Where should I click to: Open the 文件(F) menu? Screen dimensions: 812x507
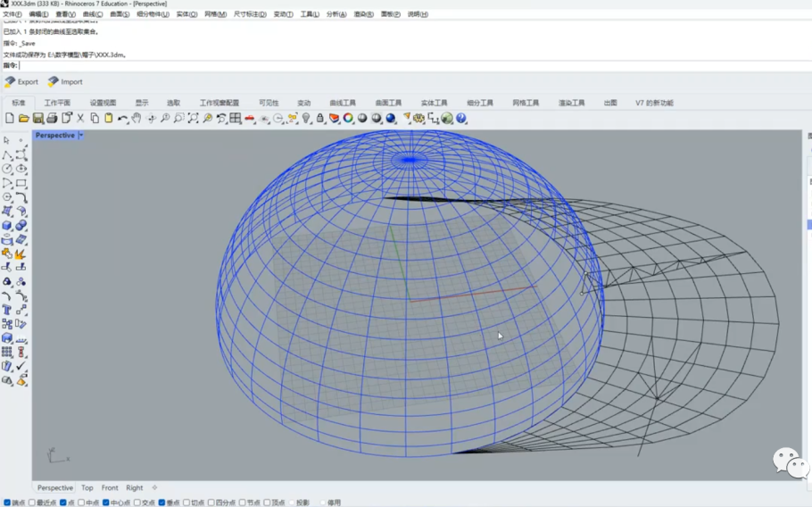pos(12,14)
